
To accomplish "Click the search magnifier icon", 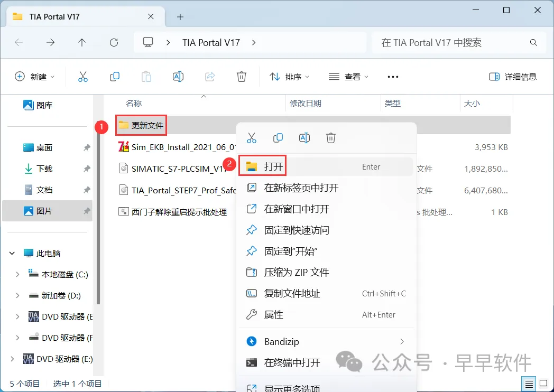I will [533, 43].
